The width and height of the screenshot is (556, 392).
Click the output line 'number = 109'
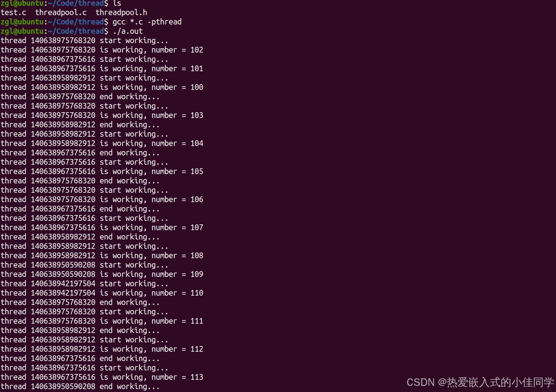point(102,274)
